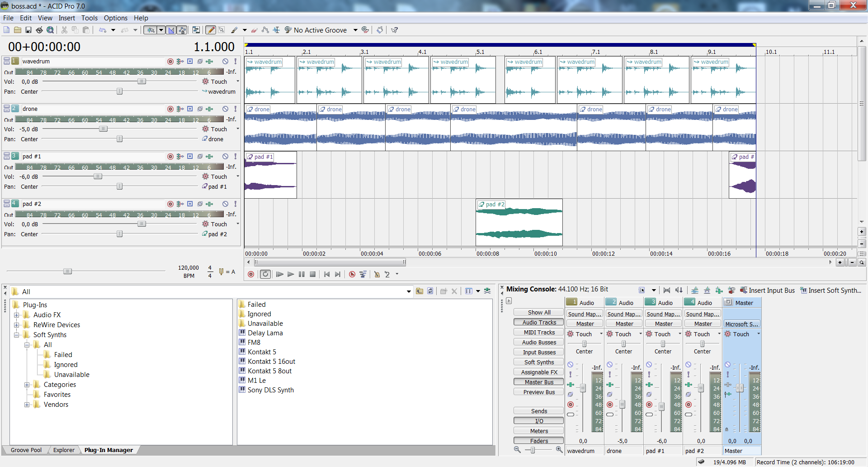Click Go up one folder icon
This screenshot has width=868, height=467.
pos(420,291)
